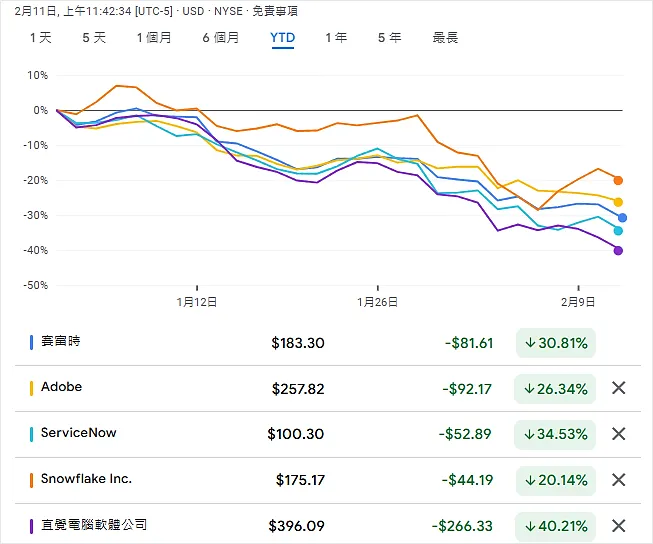653x544 pixels.
Task: Open the 免責事項 disclaimer link
Action: click(x=275, y=11)
